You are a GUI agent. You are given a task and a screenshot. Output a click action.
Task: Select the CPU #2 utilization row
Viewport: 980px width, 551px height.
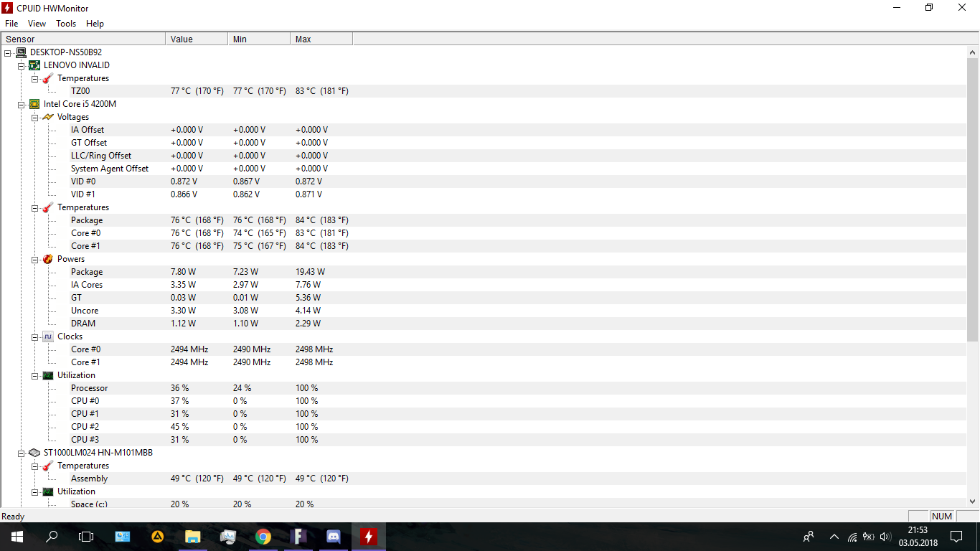coord(483,427)
